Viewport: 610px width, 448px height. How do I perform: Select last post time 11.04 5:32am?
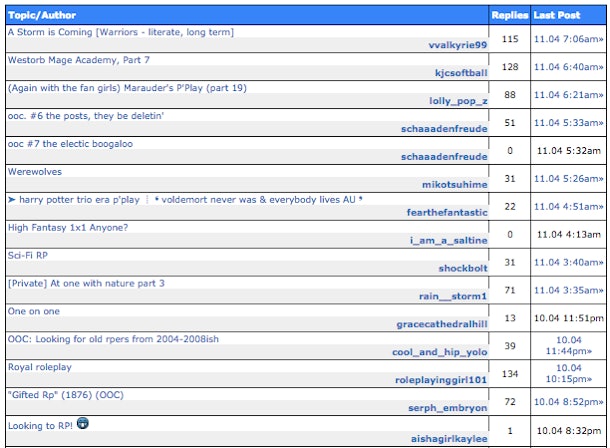569,151
